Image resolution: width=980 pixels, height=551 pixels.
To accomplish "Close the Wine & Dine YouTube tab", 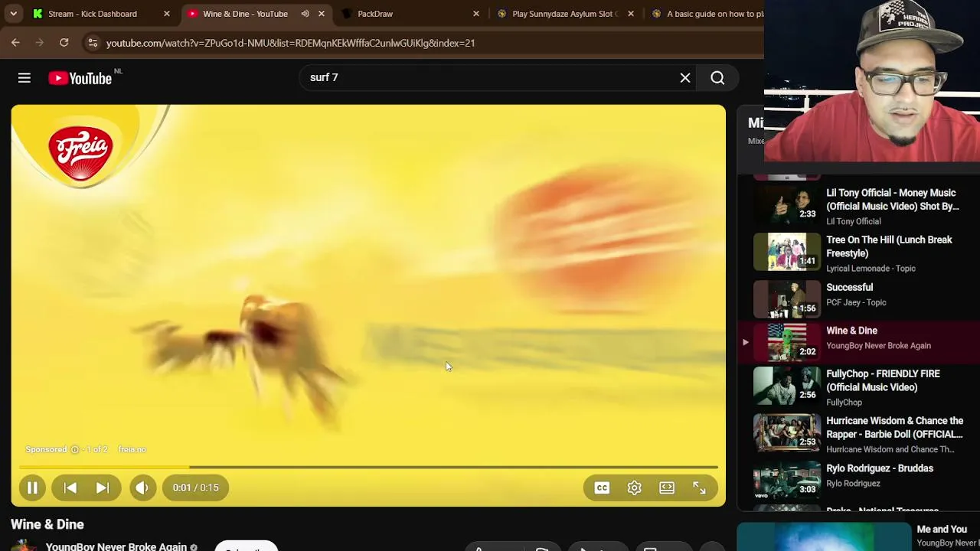I will 322,14.
